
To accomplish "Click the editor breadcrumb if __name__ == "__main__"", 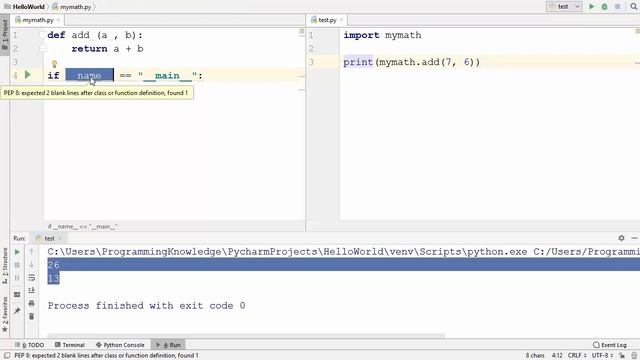I will (82, 227).
